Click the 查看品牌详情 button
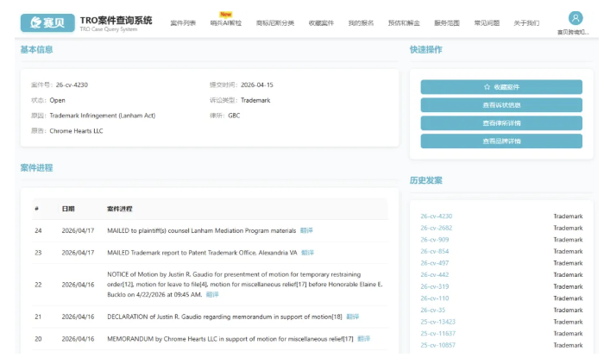The image size is (604, 364). (x=501, y=141)
